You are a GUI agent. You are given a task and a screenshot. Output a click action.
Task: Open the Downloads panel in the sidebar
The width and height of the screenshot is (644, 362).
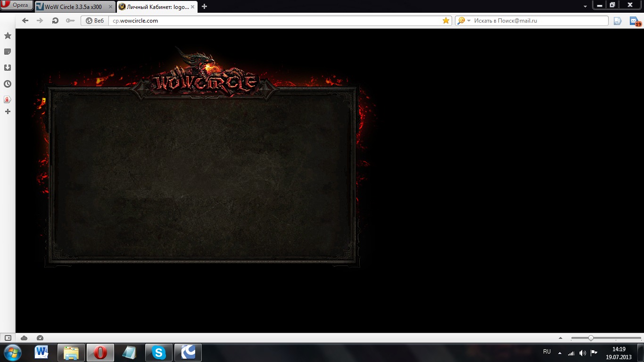pyautogui.click(x=8, y=68)
